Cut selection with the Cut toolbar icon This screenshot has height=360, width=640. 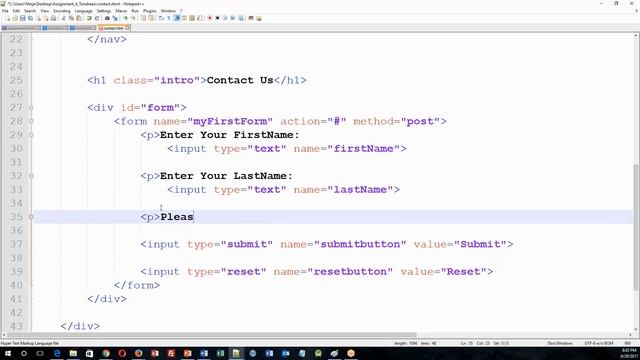(63, 18)
